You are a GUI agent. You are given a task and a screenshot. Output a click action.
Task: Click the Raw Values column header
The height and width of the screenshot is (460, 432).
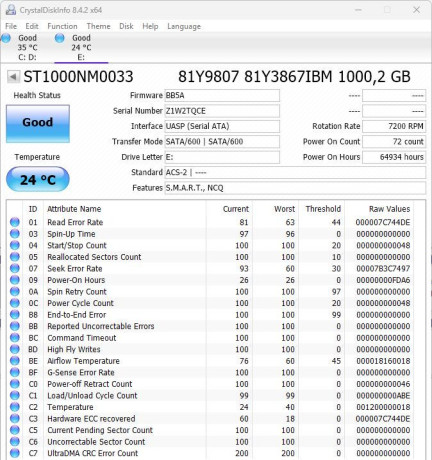click(x=389, y=209)
